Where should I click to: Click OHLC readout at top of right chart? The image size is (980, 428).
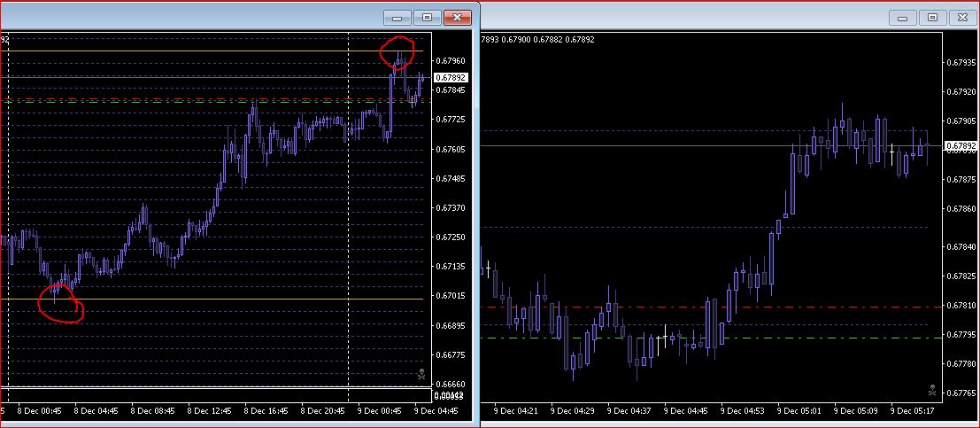(x=537, y=39)
